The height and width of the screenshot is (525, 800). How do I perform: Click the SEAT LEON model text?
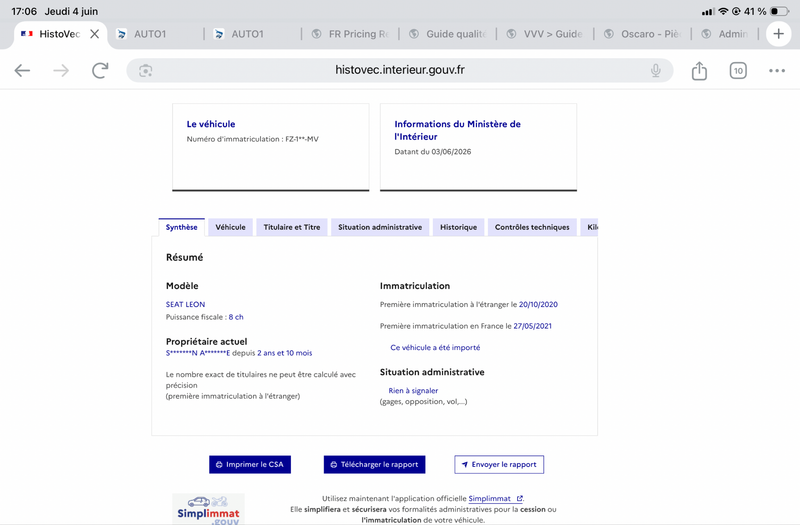[185, 304]
